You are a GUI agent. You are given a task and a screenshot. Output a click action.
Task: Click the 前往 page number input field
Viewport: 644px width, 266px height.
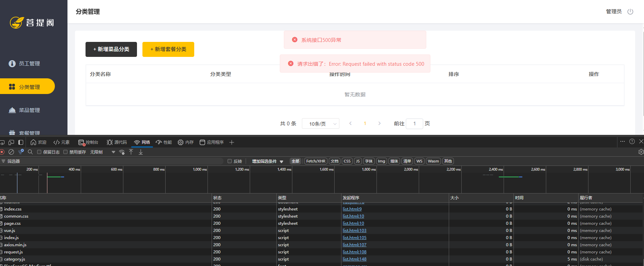coord(415,124)
